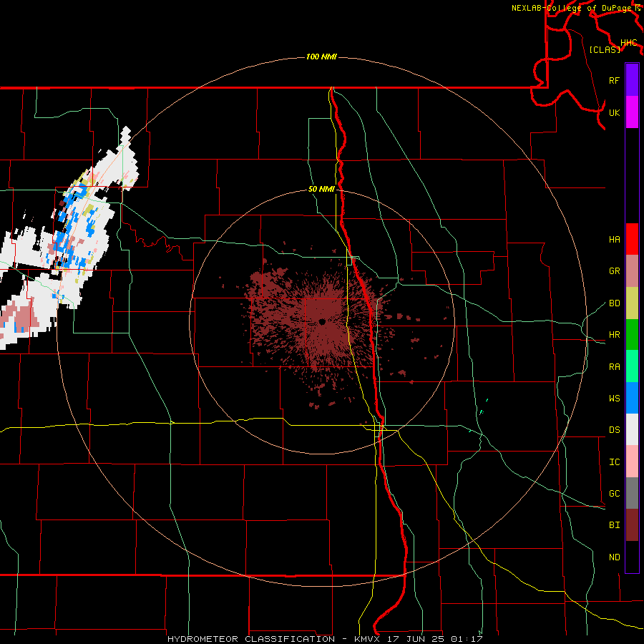The height and width of the screenshot is (644, 644).
Task: Click the BD legend label
Action: point(614,303)
